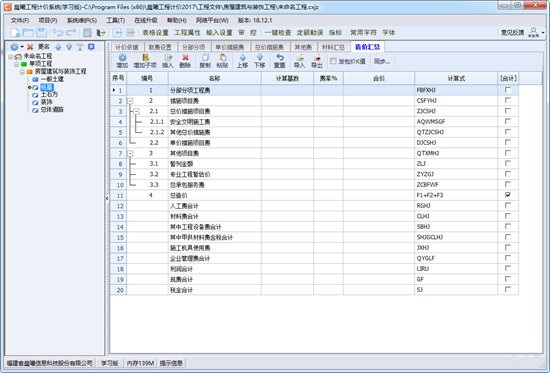Image resolution: width=550 pixels, height=373 pixels.
Task: Select the 一般土建 item in project tree
Action: 52,79
